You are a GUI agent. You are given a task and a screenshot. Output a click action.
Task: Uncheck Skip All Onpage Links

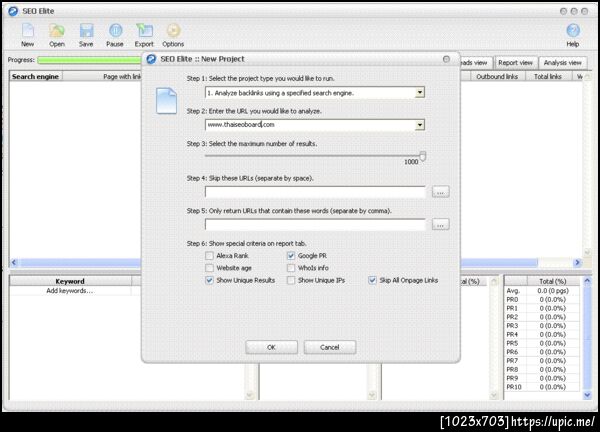click(372, 280)
